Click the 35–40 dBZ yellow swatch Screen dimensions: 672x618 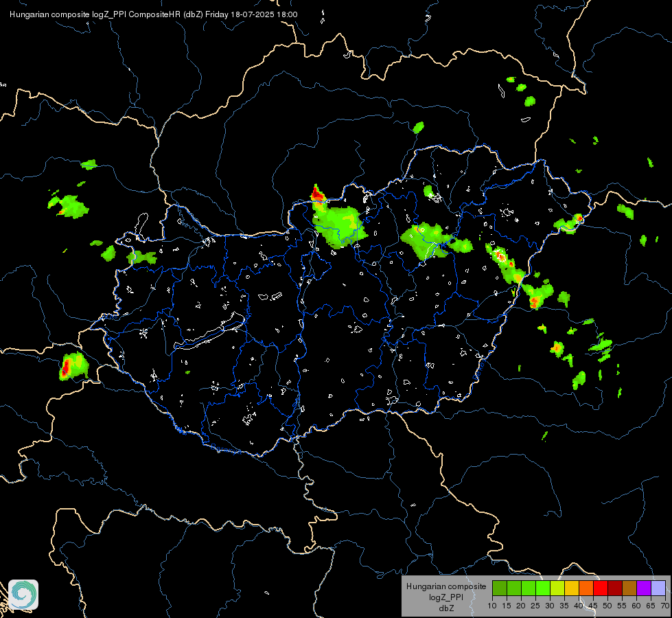(572, 588)
